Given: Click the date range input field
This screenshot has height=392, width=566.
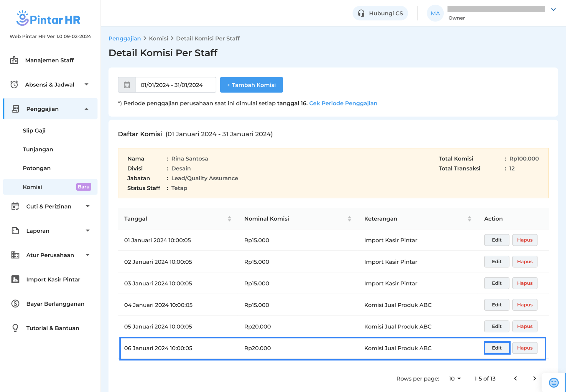Looking at the screenshot, I should point(176,85).
